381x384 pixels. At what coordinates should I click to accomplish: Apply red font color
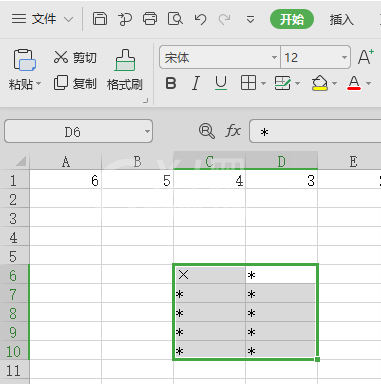tap(354, 83)
